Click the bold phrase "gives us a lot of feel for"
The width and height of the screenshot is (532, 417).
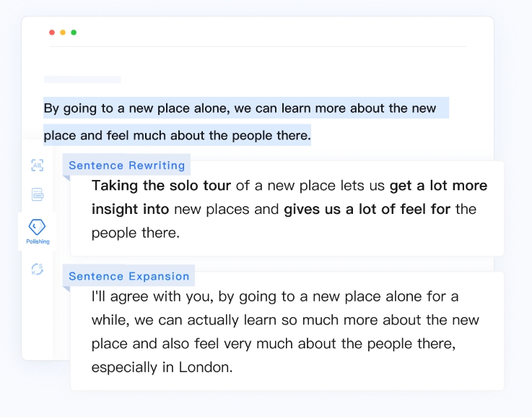tap(367, 209)
